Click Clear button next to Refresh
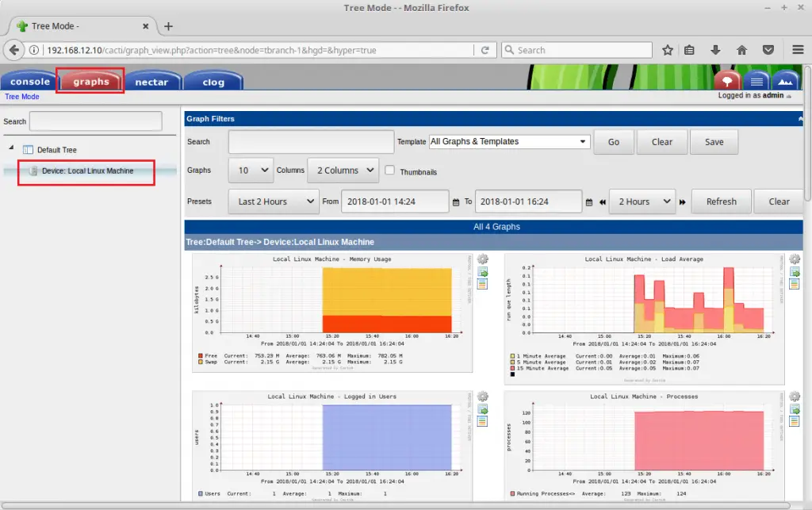812x510 pixels. point(779,201)
